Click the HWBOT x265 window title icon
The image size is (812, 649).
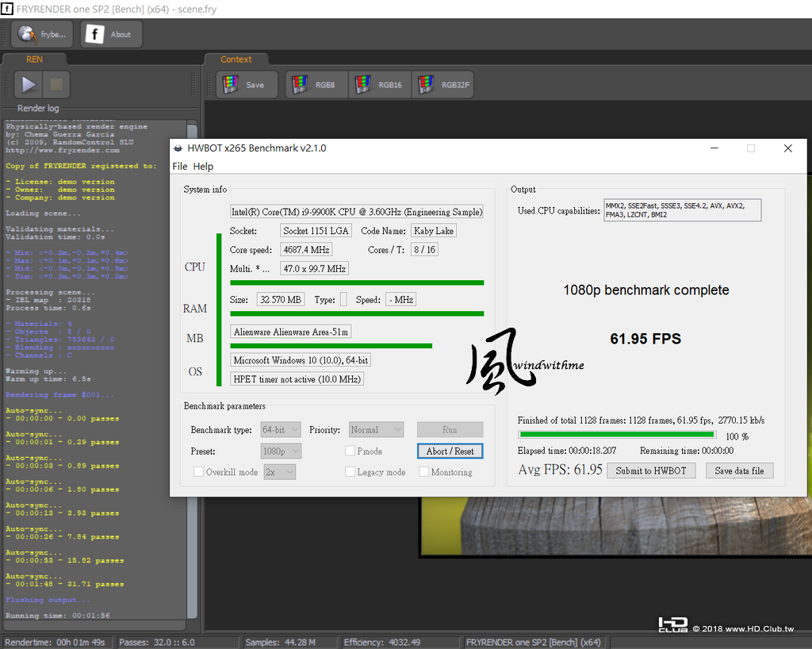click(178, 148)
